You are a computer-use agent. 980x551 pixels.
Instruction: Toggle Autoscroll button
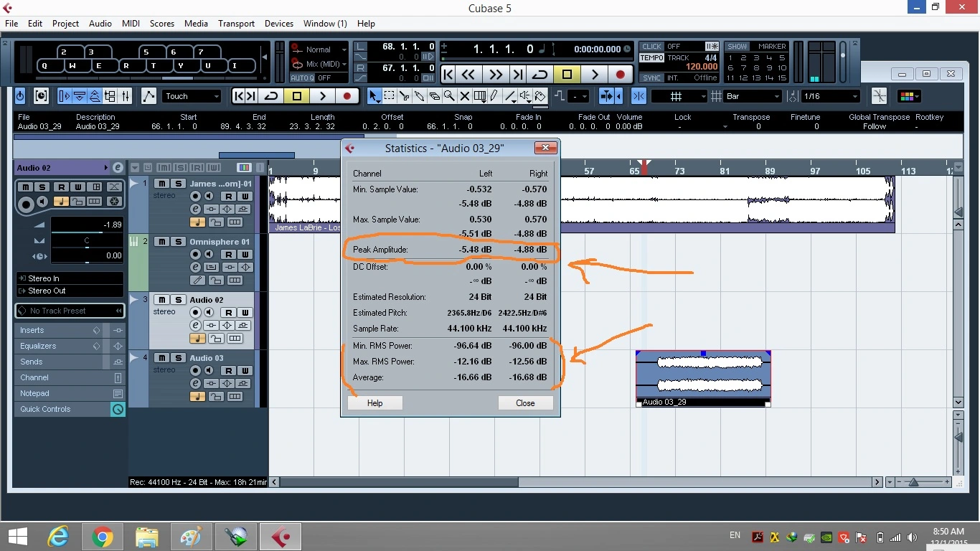pos(606,96)
